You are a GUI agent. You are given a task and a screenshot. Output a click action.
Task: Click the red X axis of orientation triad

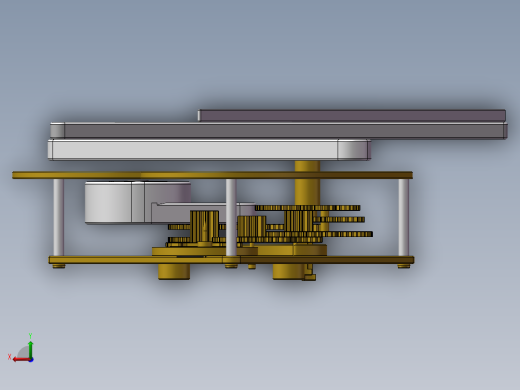click(x=22, y=360)
